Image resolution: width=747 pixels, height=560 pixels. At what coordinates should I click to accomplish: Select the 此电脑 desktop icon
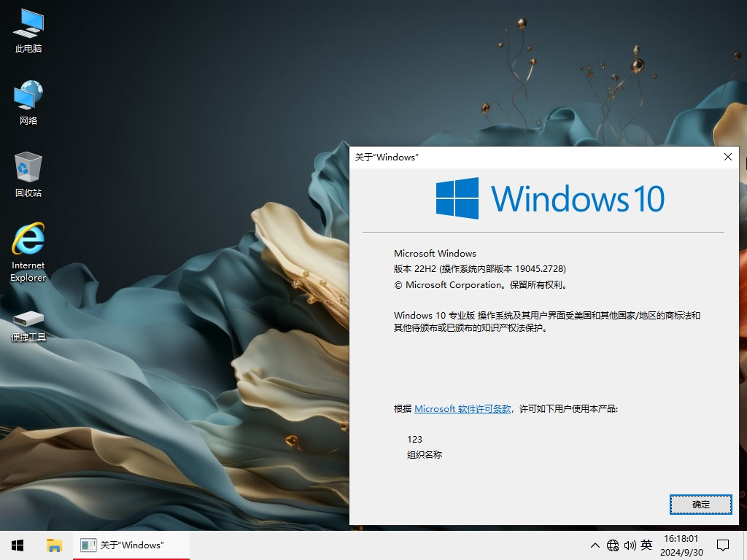tap(28, 31)
